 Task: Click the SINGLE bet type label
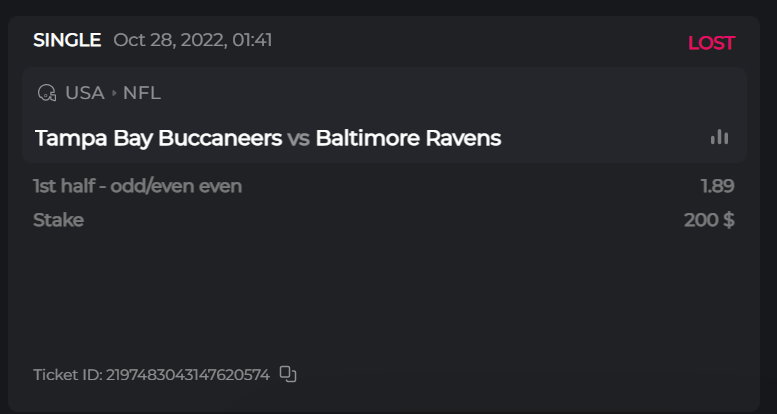(67, 41)
